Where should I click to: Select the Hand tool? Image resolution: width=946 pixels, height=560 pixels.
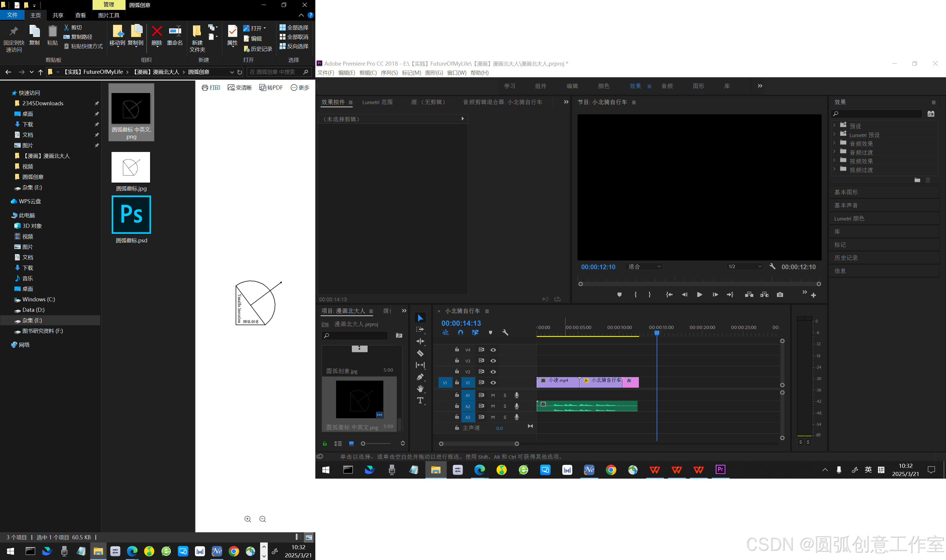[x=420, y=389]
